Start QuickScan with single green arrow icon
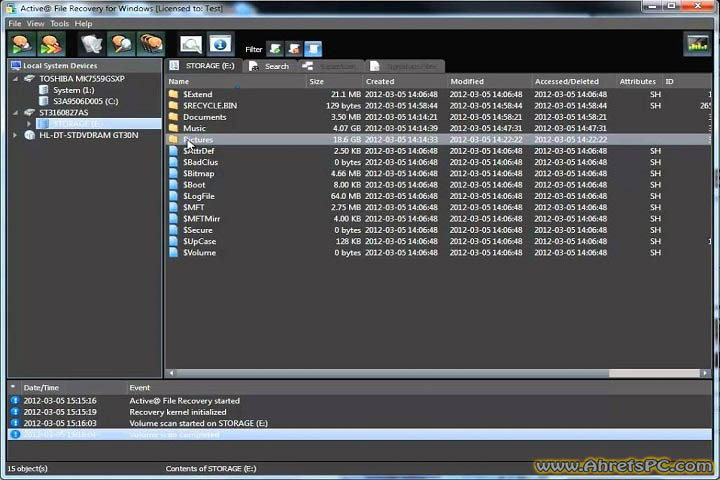 (x=22, y=45)
